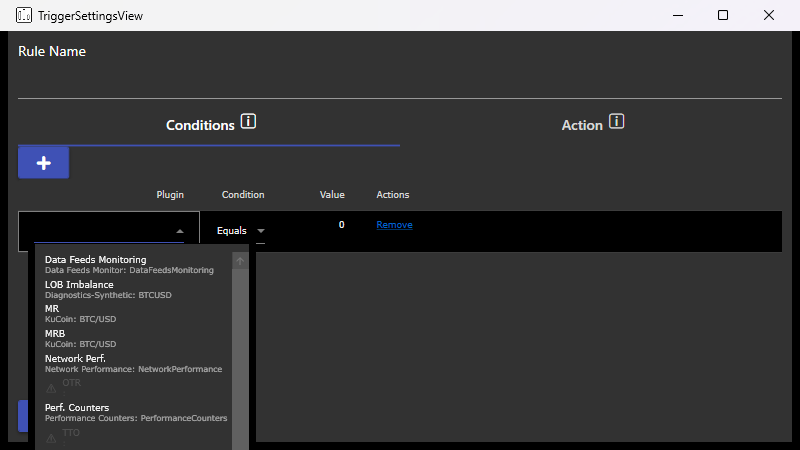Screen dimensions: 800x450
Task: Select the MRB KuCoin plugin option
Action: 134,338
